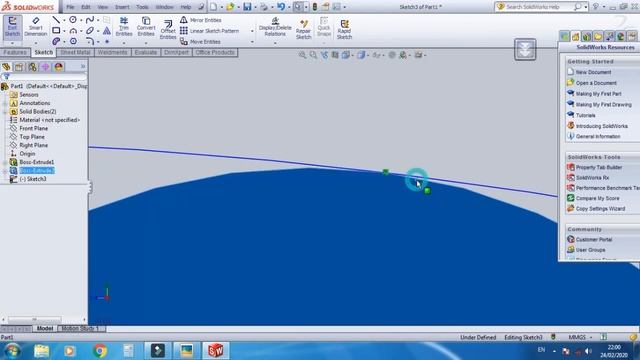Click the Offset Entities tool
The height and width of the screenshot is (360, 640).
pyautogui.click(x=168, y=29)
